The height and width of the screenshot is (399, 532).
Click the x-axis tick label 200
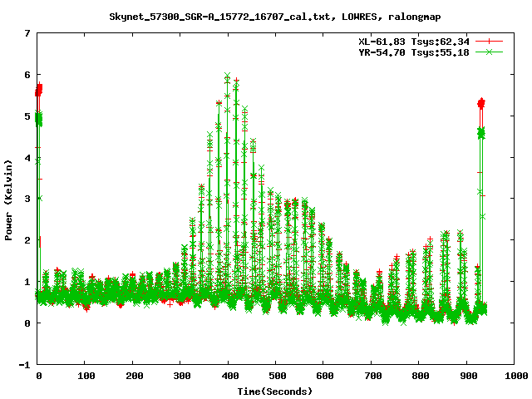134,376
